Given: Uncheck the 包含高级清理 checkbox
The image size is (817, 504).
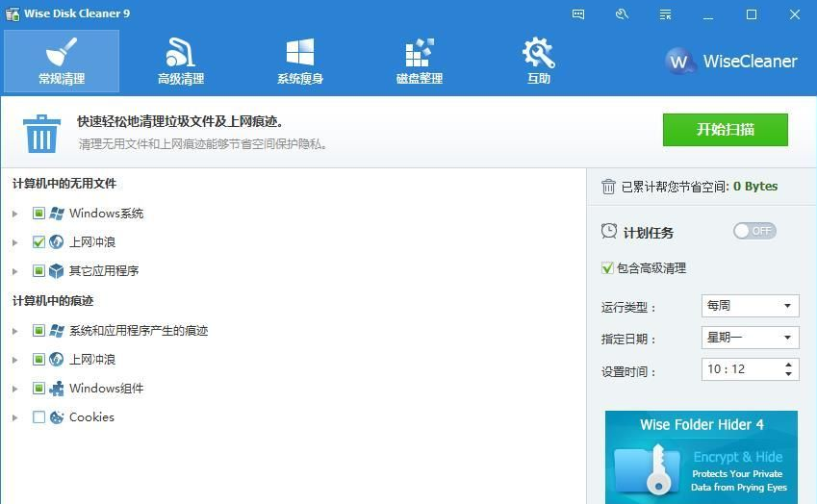Looking at the screenshot, I should 607,268.
